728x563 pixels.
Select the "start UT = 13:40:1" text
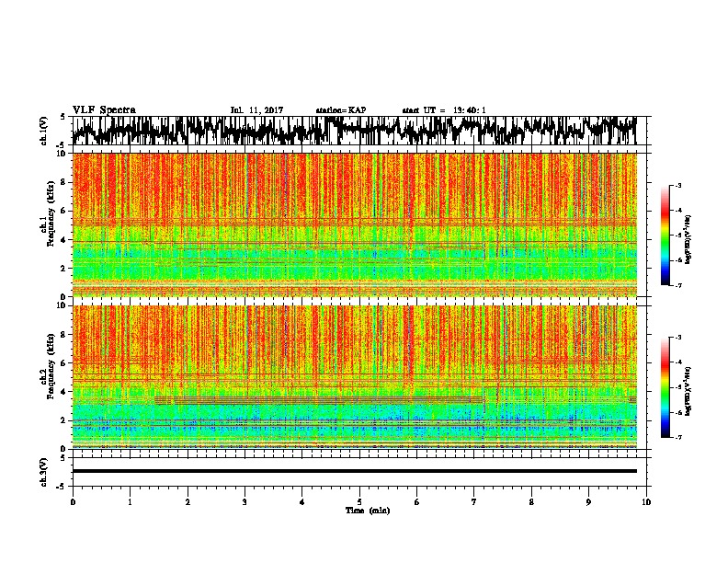pos(444,110)
